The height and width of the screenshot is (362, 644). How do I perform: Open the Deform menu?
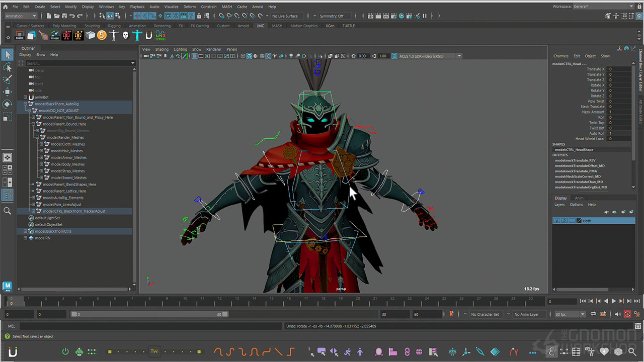tap(189, 7)
